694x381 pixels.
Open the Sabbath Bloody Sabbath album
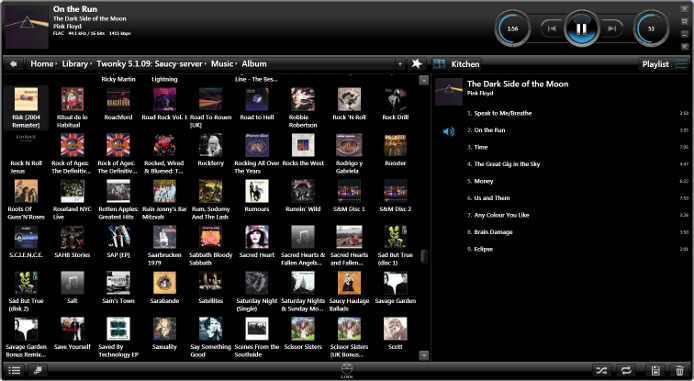(210, 245)
